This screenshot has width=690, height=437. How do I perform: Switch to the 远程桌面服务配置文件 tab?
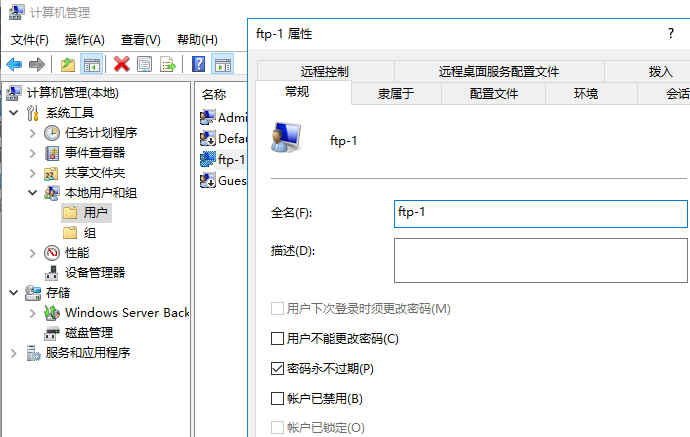pyautogui.click(x=499, y=71)
